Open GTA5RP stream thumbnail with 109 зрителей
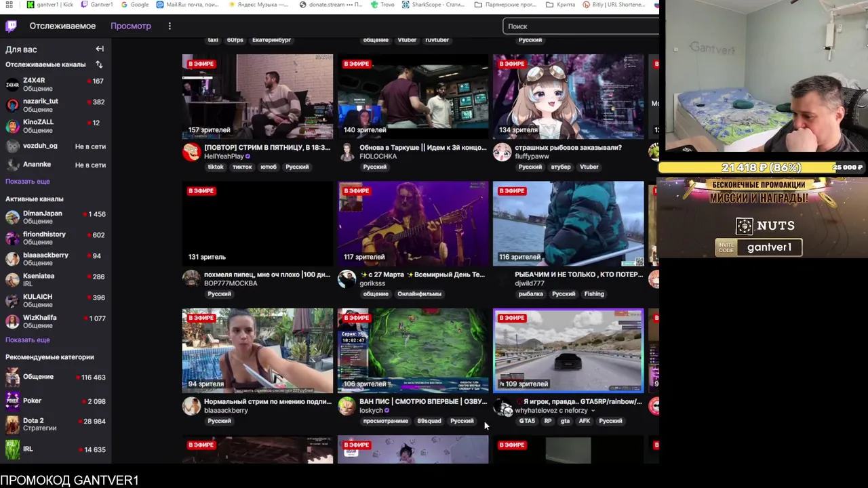The height and width of the screenshot is (488, 868). (568, 350)
